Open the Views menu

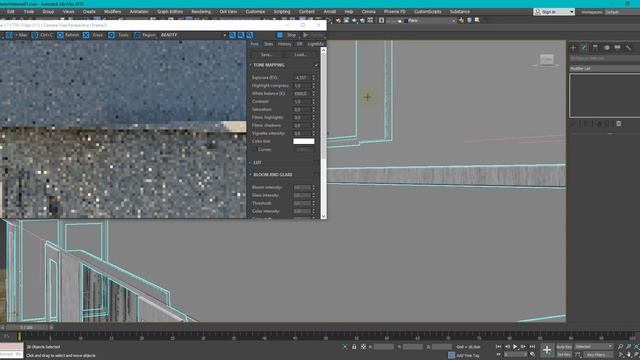point(68,12)
